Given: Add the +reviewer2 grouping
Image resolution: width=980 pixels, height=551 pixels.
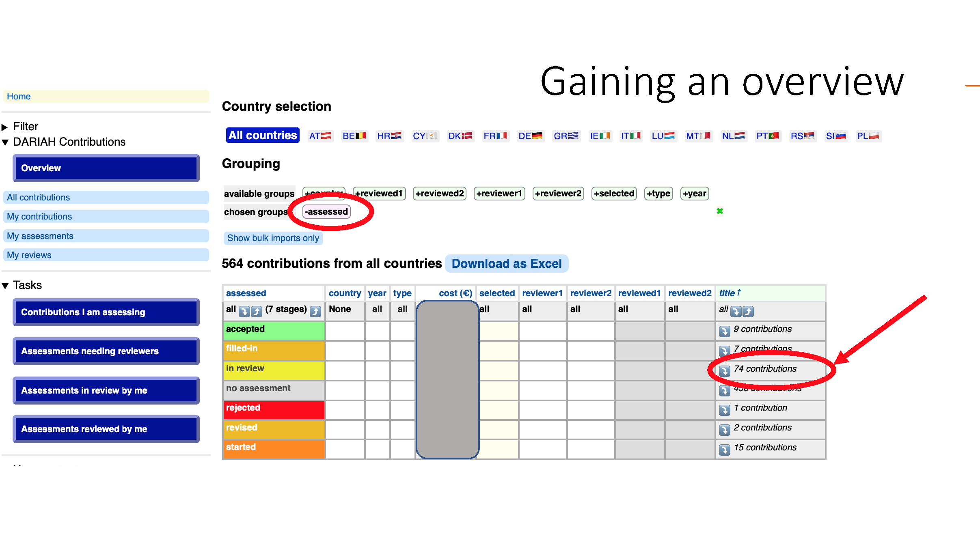Looking at the screenshot, I should coord(558,194).
